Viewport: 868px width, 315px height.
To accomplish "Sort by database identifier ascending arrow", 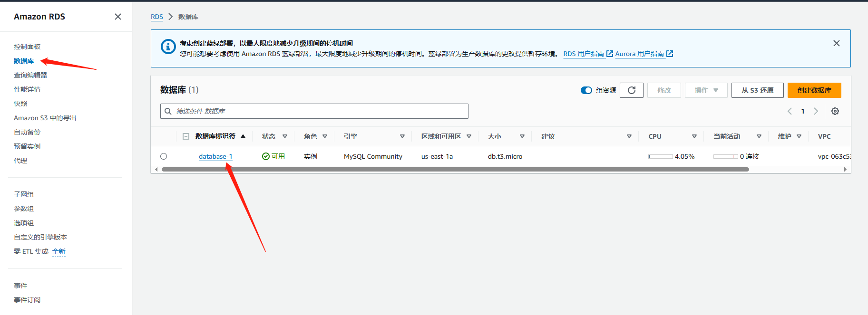I will coord(243,136).
